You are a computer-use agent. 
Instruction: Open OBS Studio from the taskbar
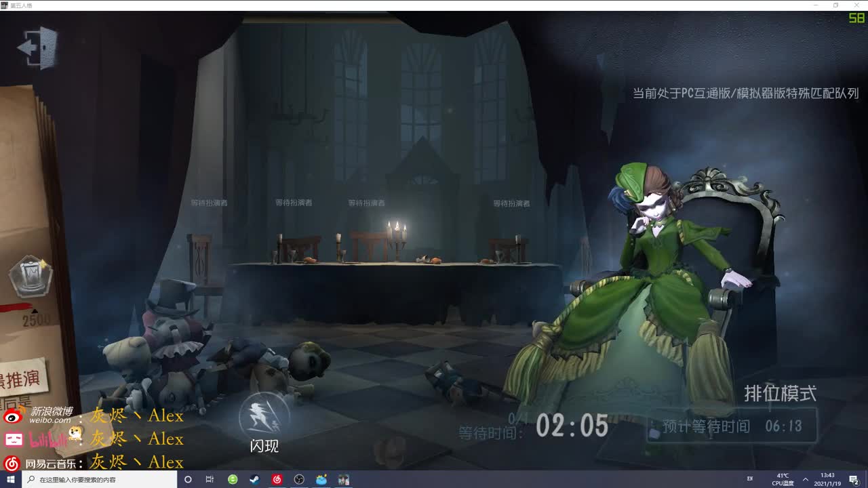tap(299, 480)
